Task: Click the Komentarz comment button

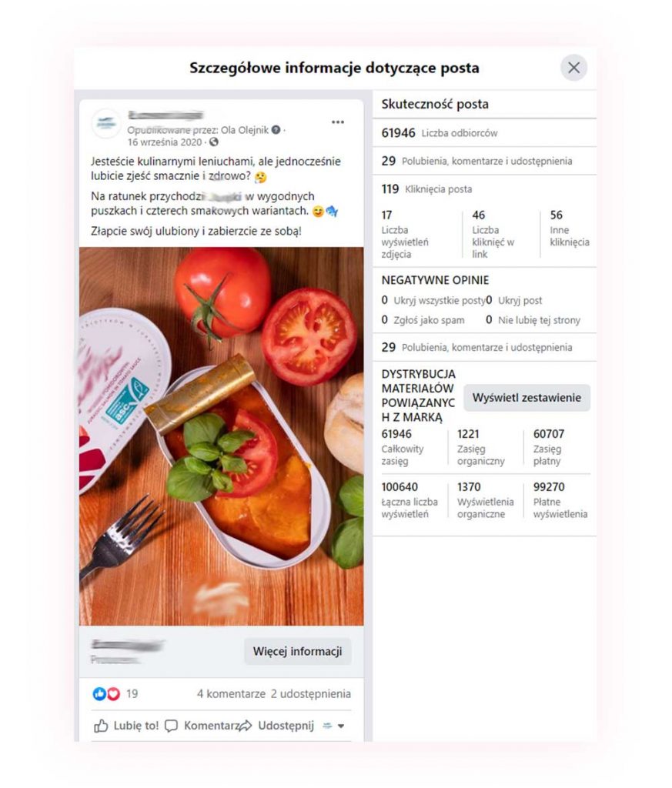Action: coord(202,726)
